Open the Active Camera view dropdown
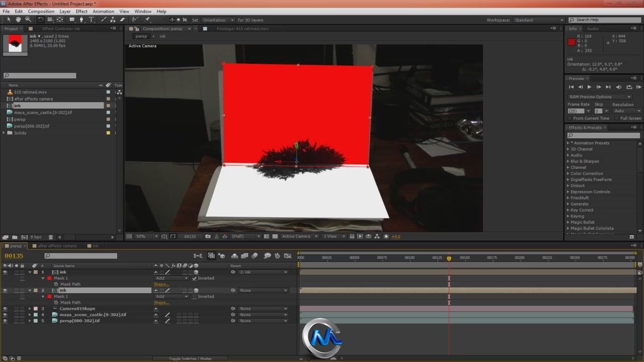644x362 pixels. pyautogui.click(x=300, y=236)
